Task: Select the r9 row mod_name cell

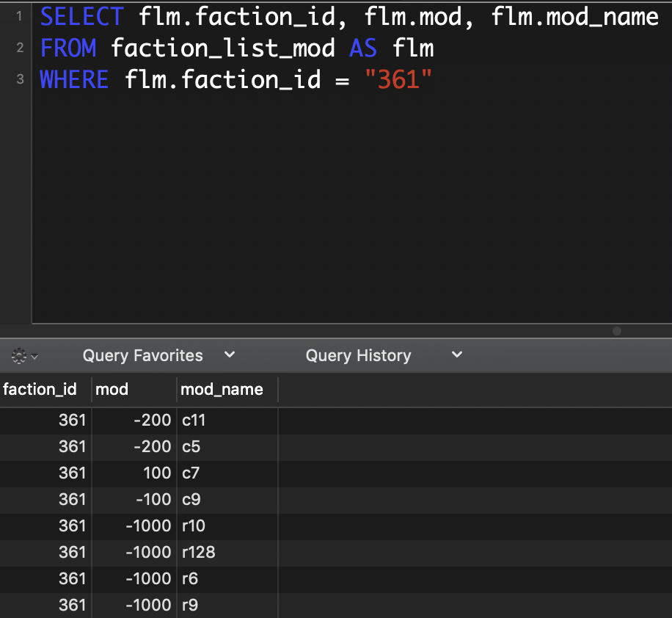Action: 190,605
